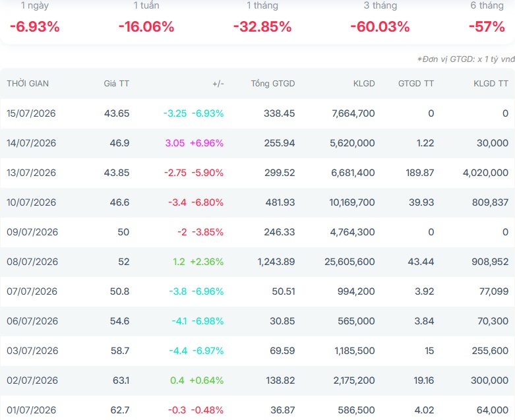Viewport: 515px width, 420px height.
Task: Click the KLGD TT column header
Action: (x=491, y=84)
